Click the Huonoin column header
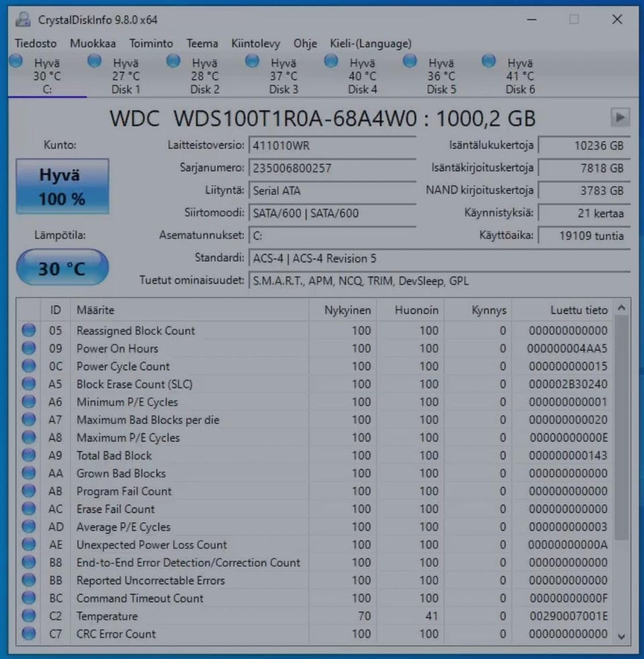This screenshot has width=644, height=659. tap(411, 310)
